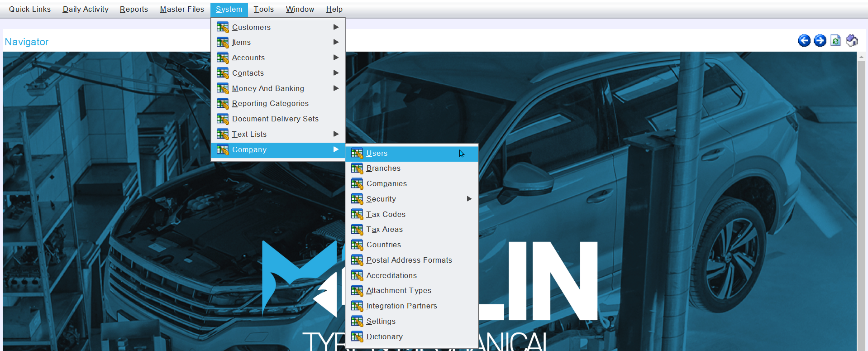
Task: Expand the Security submenu arrow
Action: 469,199
